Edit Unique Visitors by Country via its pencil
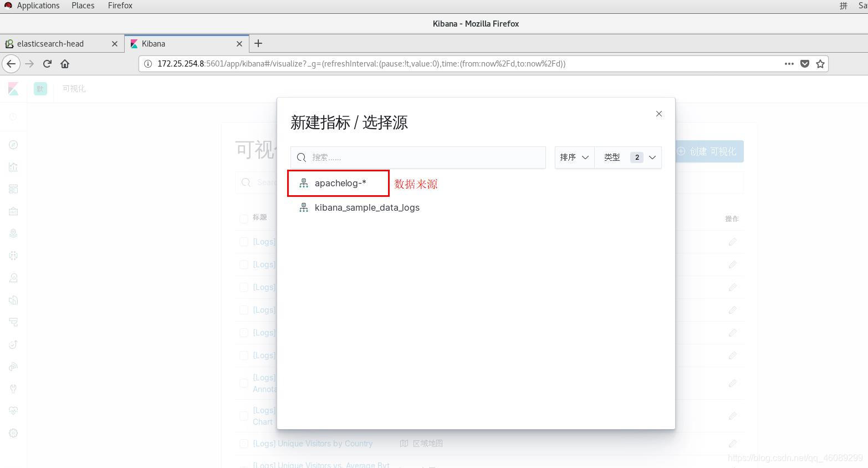Viewport: 868px width, 468px height. pos(732,444)
